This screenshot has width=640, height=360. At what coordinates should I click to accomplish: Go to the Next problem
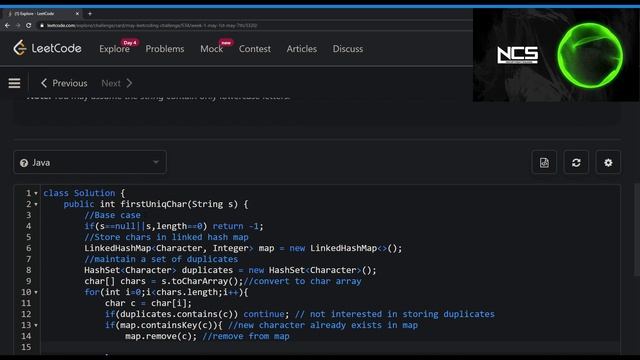[117, 83]
